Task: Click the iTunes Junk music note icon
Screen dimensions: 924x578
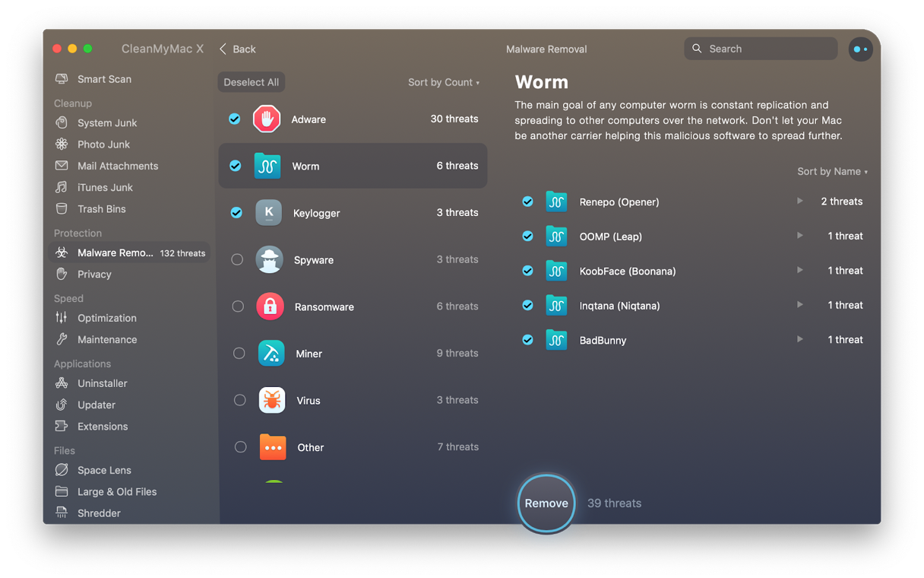Action: pyautogui.click(x=62, y=187)
